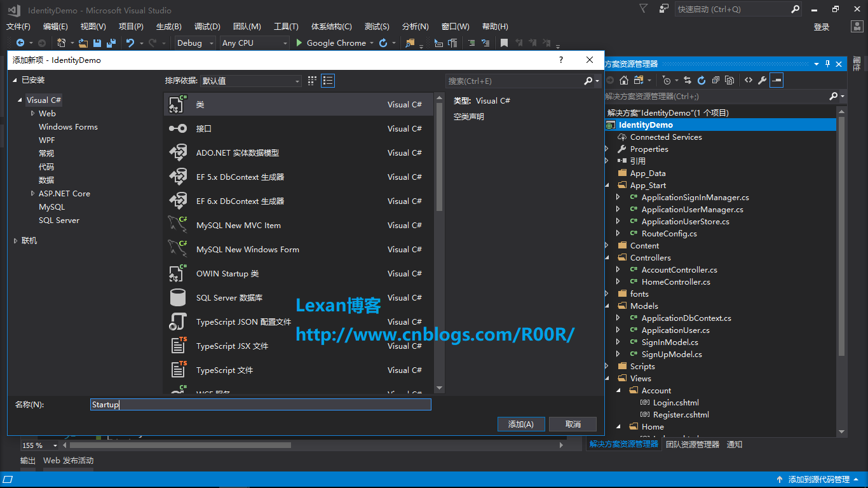Click Home icon in Solution Explorer toolbar
The height and width of the screenshot is (488, 868).
pos(624,80)
